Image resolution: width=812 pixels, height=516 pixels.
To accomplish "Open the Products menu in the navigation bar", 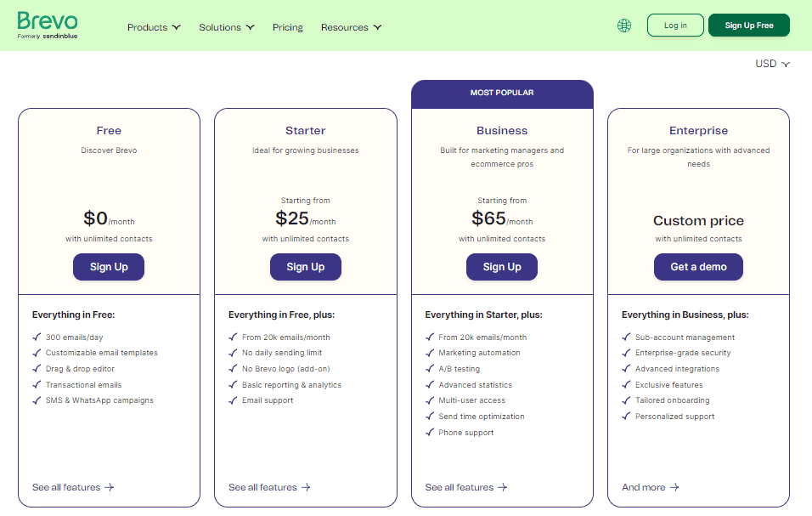I will tap(154, 26).
